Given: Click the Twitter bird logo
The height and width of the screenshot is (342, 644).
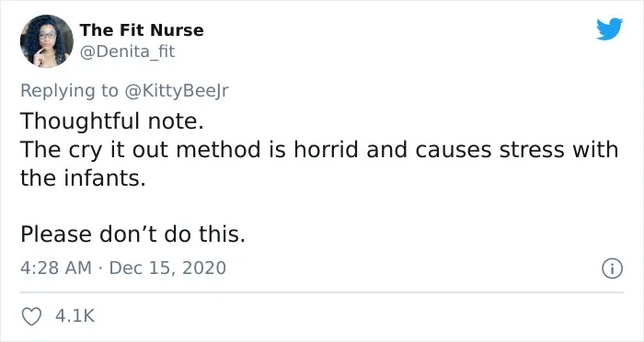Looking at the screenshot, I should tap(609, 28).
